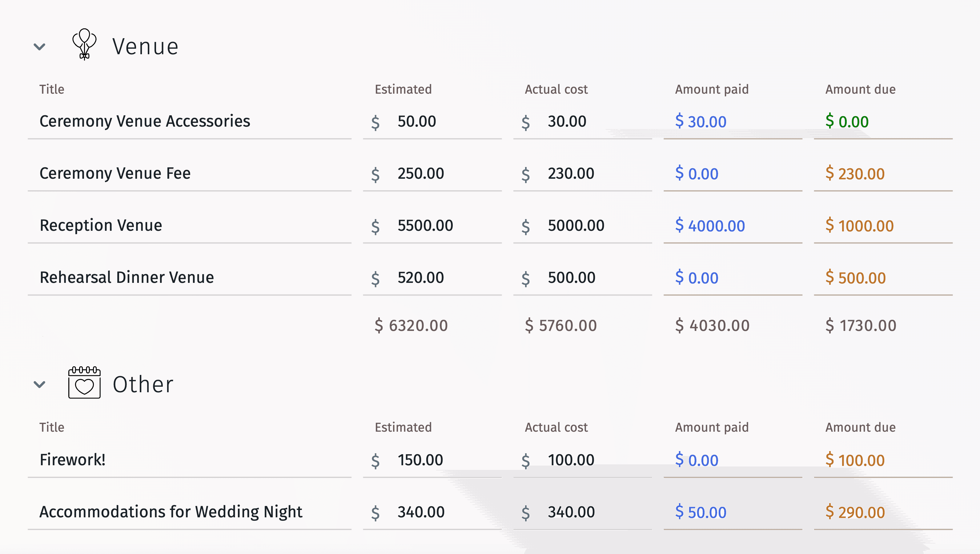
Task: Edit Reception Venue estimated 5500.00 field
Action: point(425,226)
